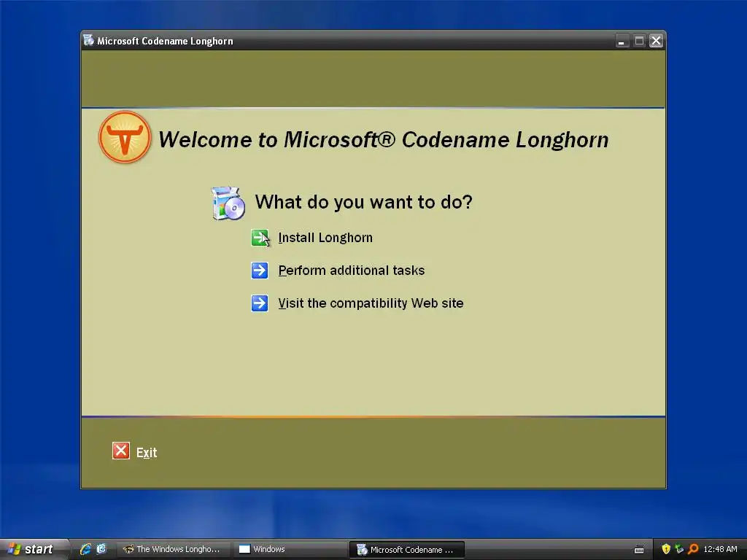Open the yellow security shield tray icon
This screenshot has height=560, width=747.
(x=666, y=549)
